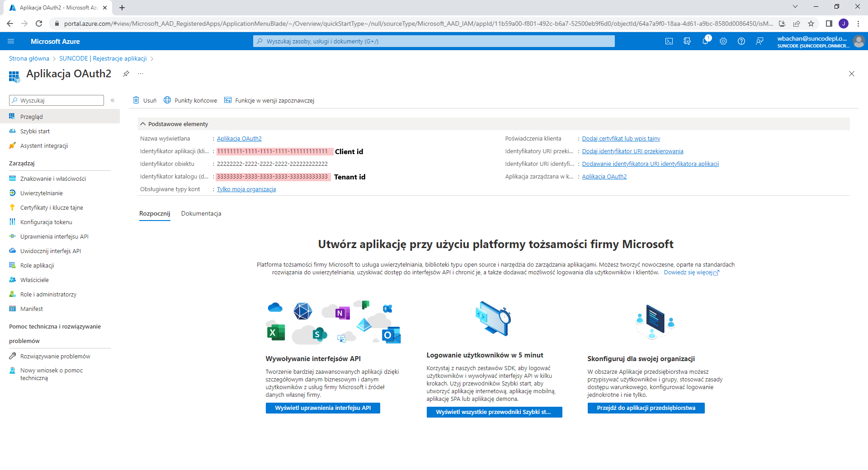Collapse the left sidebar menu
This screenshot has height=470, width=868.
tap(113, 100)
